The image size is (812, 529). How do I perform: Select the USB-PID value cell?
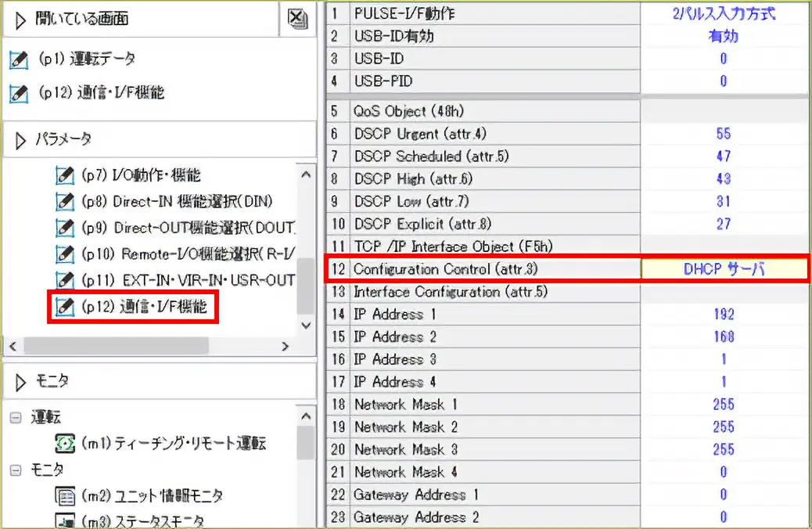click(x=724, y=81)
